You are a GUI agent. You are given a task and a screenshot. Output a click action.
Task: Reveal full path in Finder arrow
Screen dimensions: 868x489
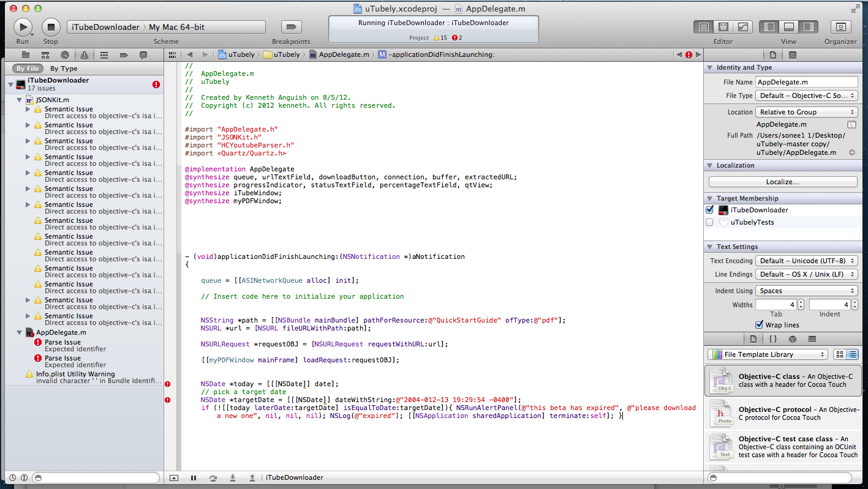(852, 152)
